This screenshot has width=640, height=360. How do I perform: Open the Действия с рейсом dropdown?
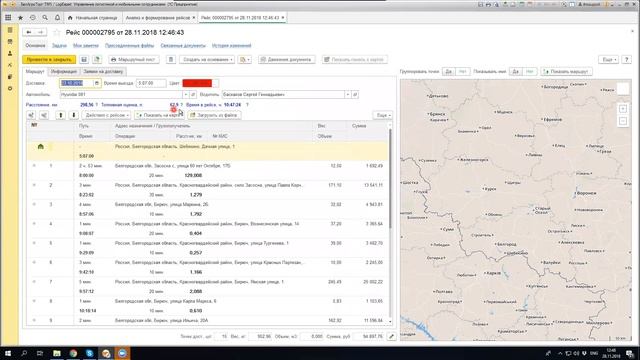[x=107, y=116]
